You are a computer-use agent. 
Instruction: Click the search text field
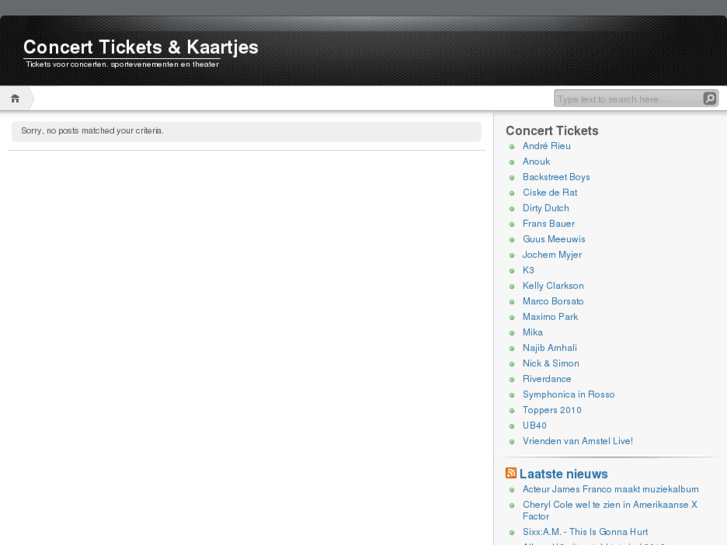tap(628, 98)
